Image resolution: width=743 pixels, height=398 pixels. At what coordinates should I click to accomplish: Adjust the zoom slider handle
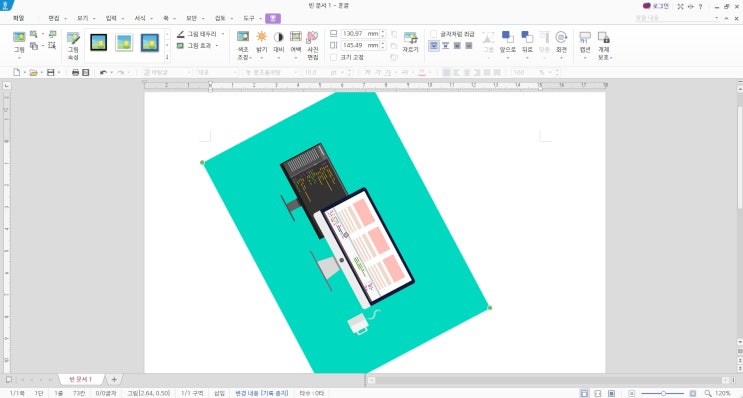(663, 393)
